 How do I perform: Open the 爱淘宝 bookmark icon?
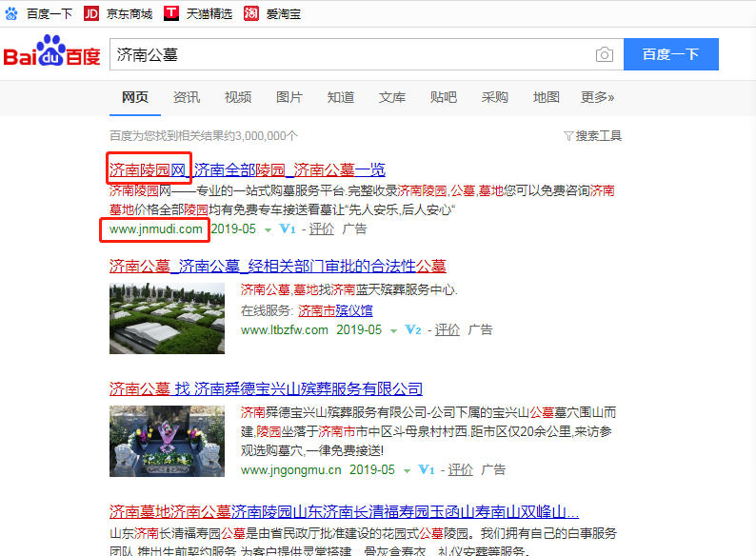(x=251, y=13)
